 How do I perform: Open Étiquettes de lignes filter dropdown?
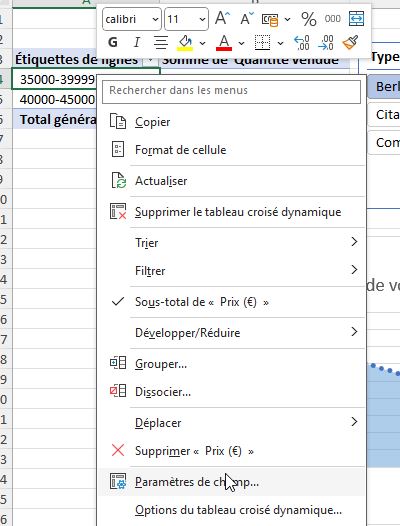coord(150,61)
